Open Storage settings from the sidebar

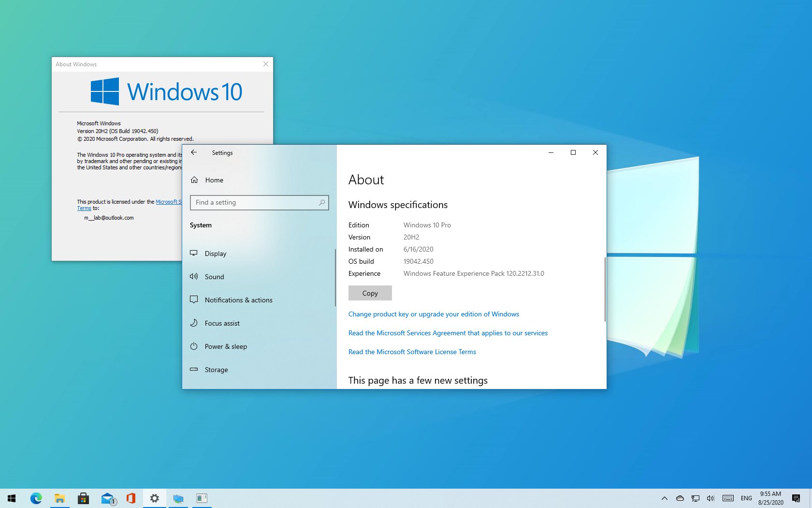click(x=216, y=369)
